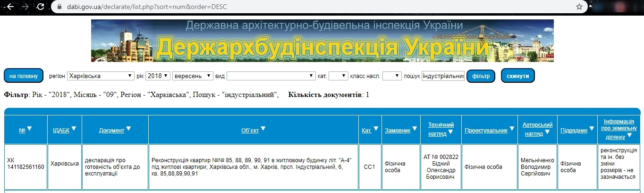Select the object description 'Реконструкція квартир №№ 85...'

[254, 167]
